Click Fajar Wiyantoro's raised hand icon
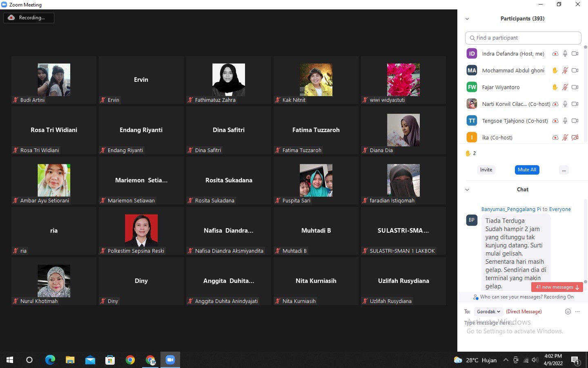 click(555, 87)
